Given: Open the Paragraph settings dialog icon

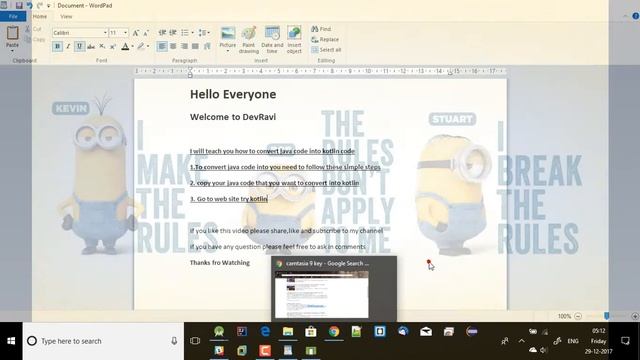Looking at the screenshot, I should [207, 47].
